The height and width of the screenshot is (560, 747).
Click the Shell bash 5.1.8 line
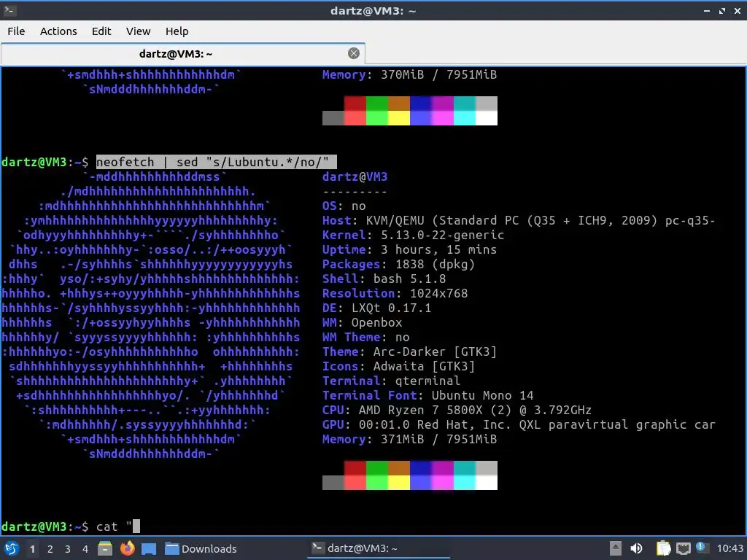tap(384, 279)
